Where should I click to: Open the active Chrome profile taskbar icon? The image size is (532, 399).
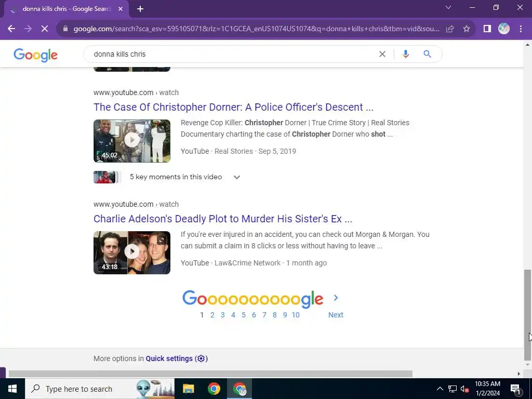(x=240, y=389)
